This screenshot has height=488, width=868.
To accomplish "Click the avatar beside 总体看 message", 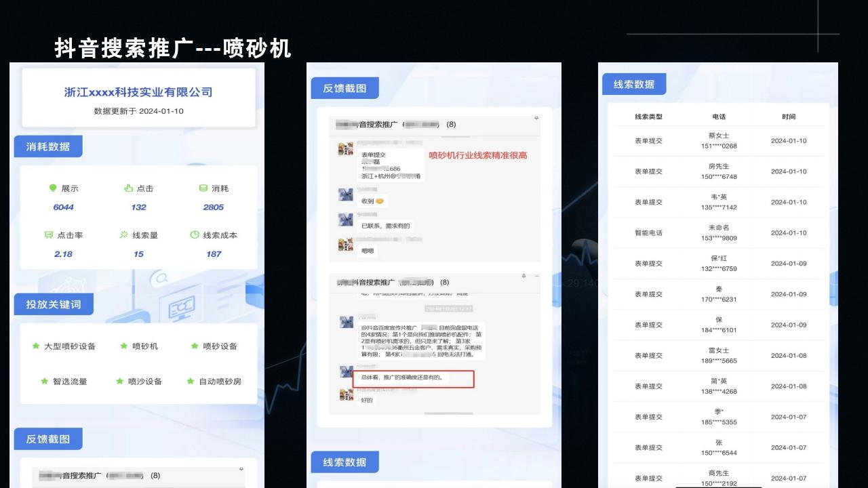I will [346, 371].
